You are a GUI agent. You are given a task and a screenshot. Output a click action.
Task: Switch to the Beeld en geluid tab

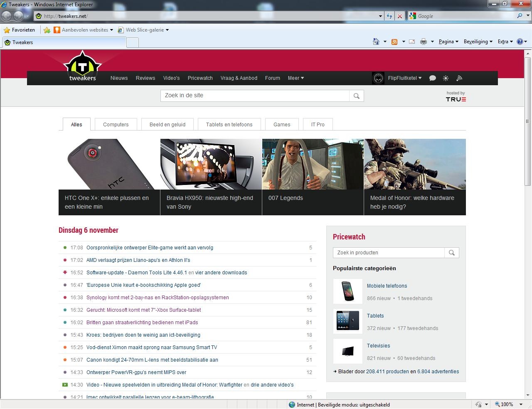pos(167,125)
